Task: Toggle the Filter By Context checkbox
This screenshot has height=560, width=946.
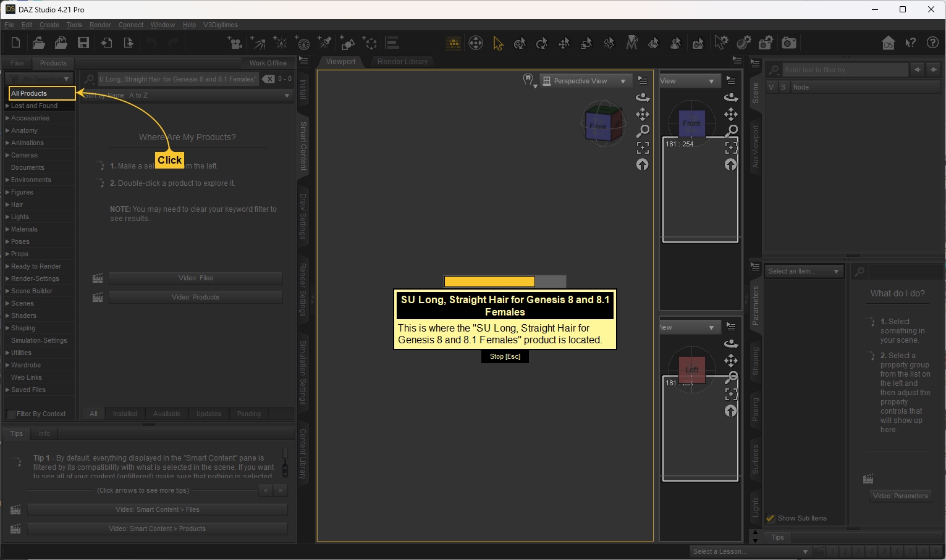Action: tap(11, 414)
